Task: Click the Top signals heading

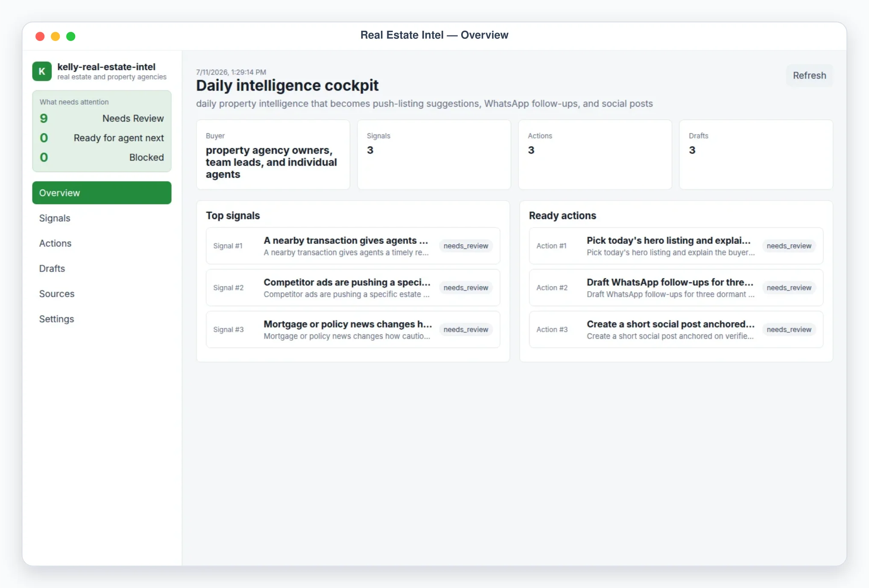Action: click(233, 216)
